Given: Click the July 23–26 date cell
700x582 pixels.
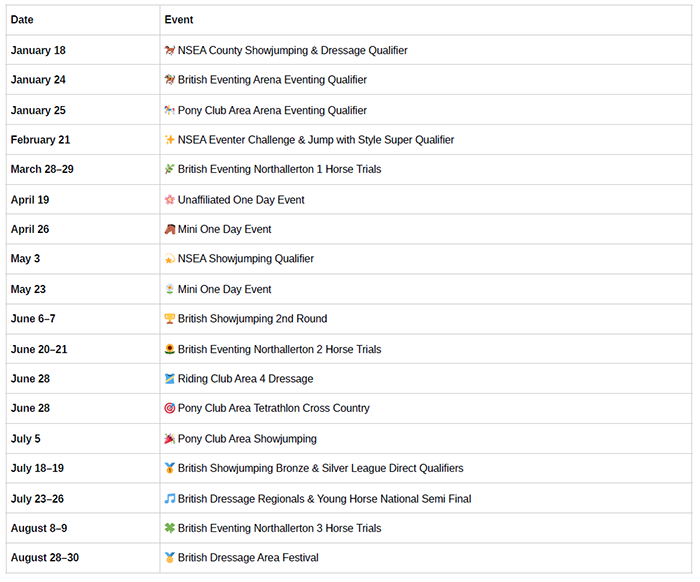Looking at the screenshot, I should click(x=37, y=498).
